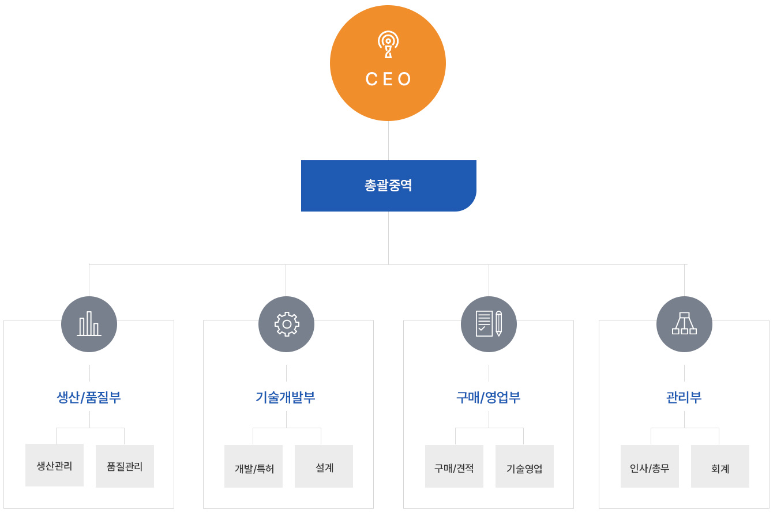777x532 pixels.
Task: Select the document and pencil icon
Action: pyautogui.click(x=489, y=324)
